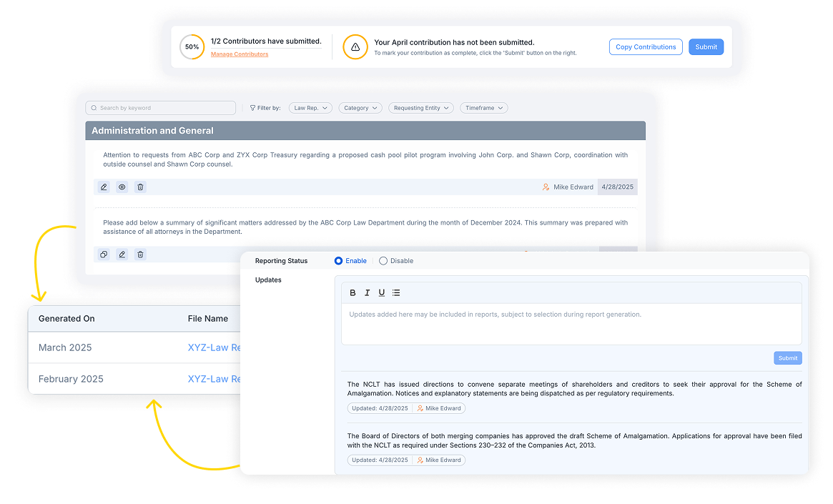Insert bulleted list in Updates editor
The image size is (833, 504).
click(396, 292)
